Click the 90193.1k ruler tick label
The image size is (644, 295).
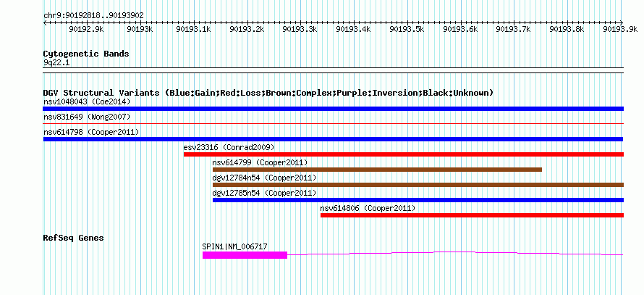click(193, 29)
